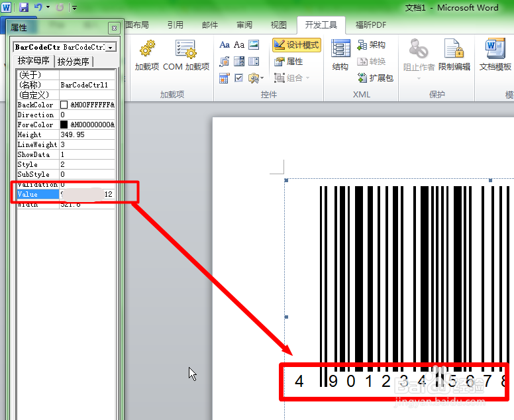This screenshot has width=514, height=420.
Task: Click the barcode left middle resize handle
Action: pyautogui.click(x=286, y=317)
